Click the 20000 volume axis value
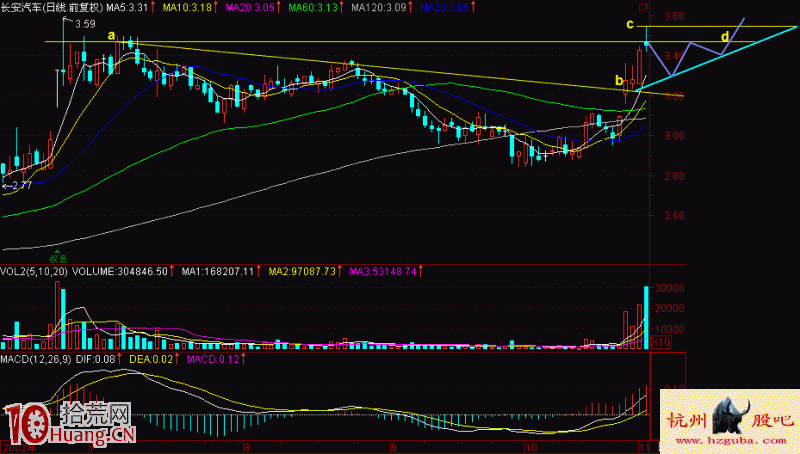Image resolution: width=800 pixels, height=454 pixels. tap(670, 308)
